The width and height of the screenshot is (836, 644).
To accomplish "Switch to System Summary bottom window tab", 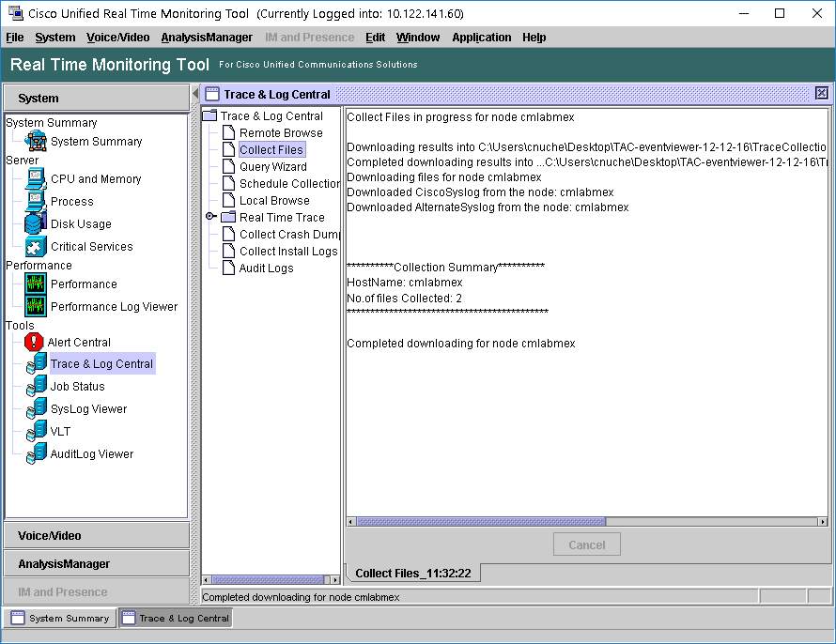I will coord(60,618).
